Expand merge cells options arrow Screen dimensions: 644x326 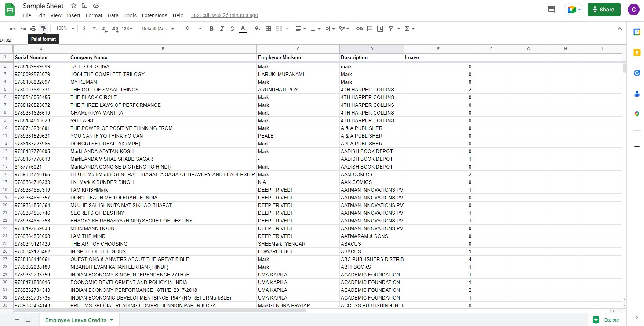pyautogui.click(x=287, y=29)
